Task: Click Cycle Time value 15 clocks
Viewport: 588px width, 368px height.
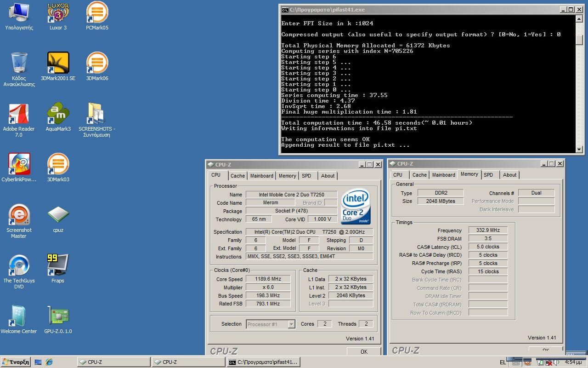Action: click(488, 271)
